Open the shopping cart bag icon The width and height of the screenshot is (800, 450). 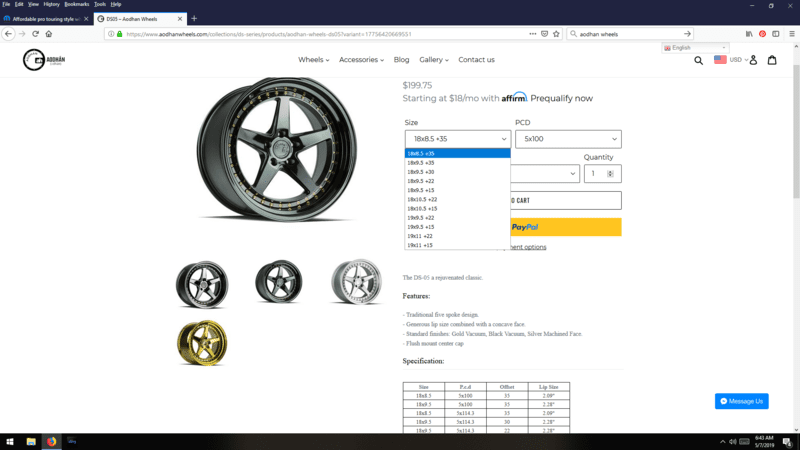pos(772,60)
